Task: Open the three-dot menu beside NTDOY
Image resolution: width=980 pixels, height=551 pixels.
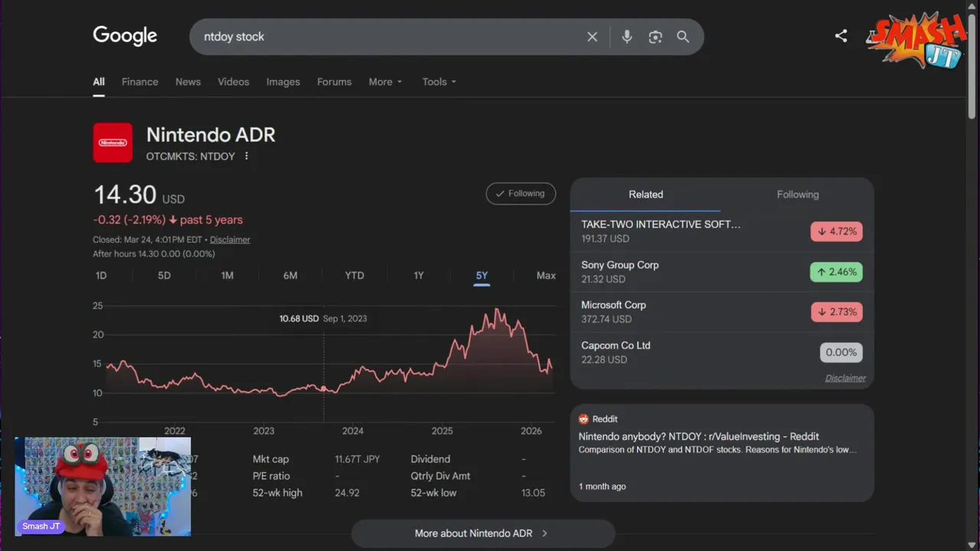Action: click(x=247, y=156)
